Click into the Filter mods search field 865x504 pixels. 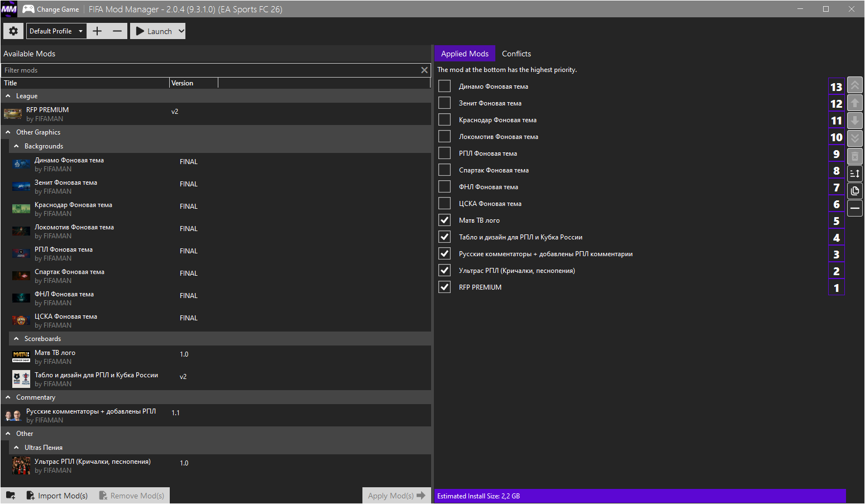209,70
